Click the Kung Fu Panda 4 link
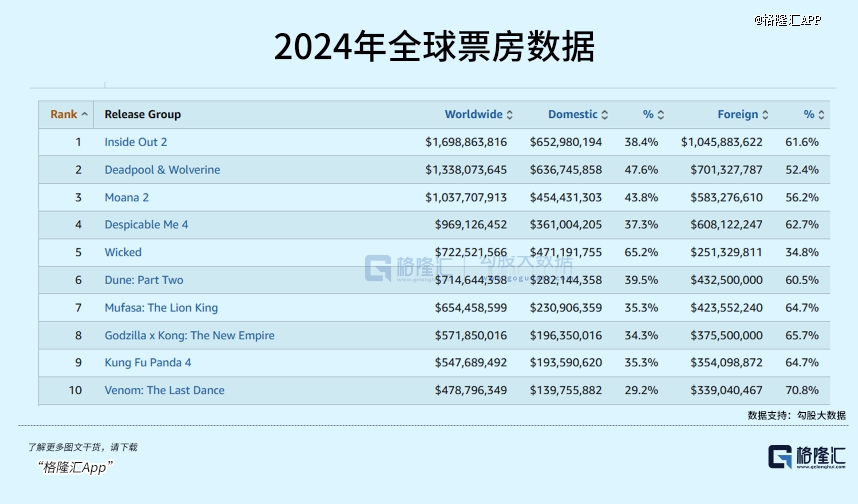The width and height of the screenshot is (858, 504). [x=148, y=363]
